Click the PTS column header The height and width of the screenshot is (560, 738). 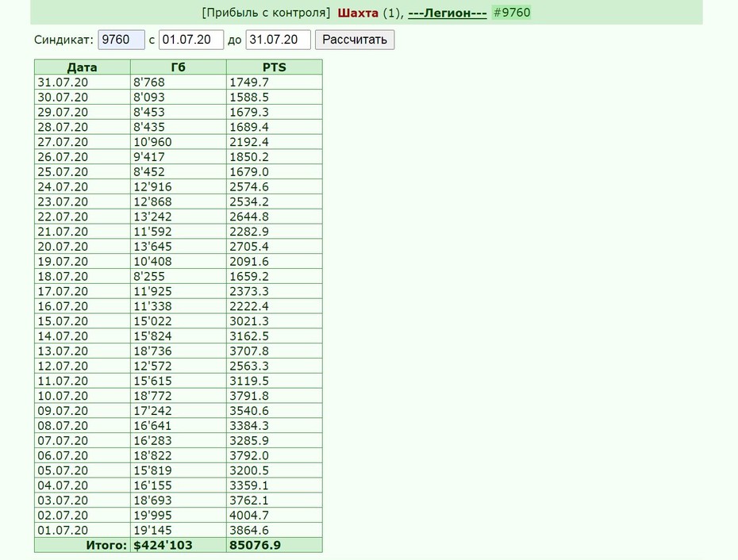275,67
